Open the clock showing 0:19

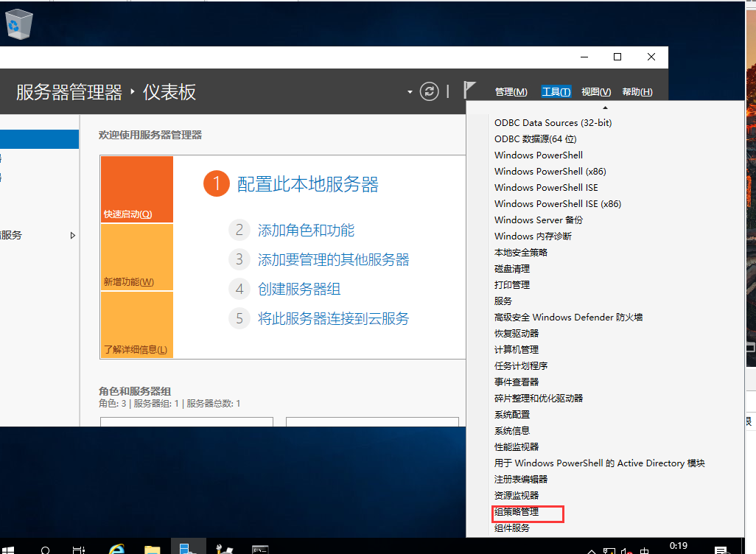(x=679, y=546)
